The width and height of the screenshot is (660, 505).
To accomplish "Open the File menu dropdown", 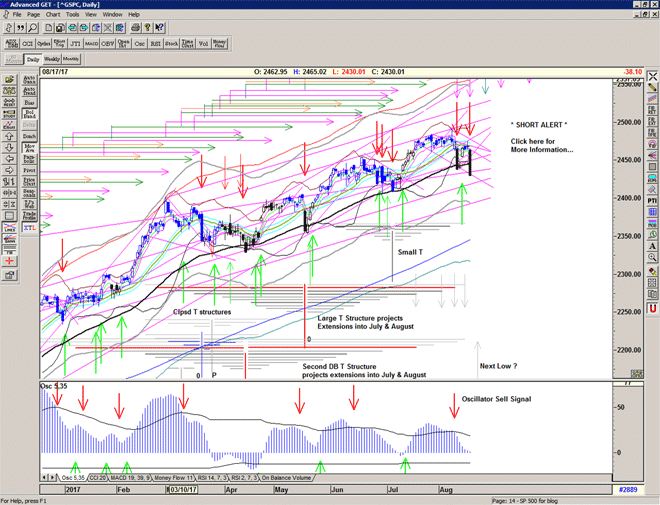I will point(17,15).
